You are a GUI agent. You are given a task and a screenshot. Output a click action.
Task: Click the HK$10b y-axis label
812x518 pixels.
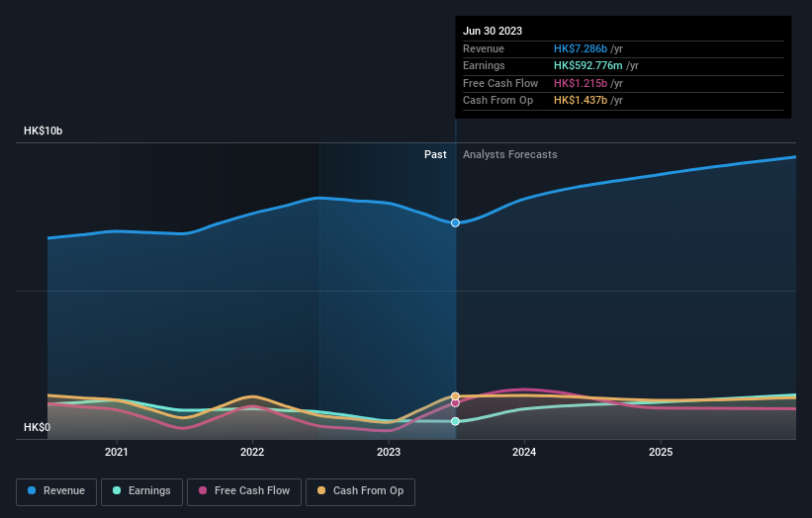tap(43, 130)
